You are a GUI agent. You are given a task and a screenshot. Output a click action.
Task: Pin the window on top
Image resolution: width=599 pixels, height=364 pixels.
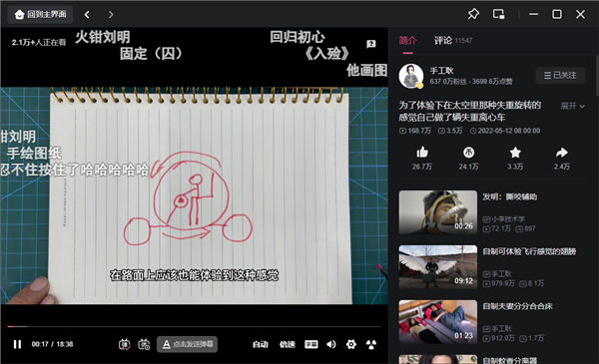[473, 14]
